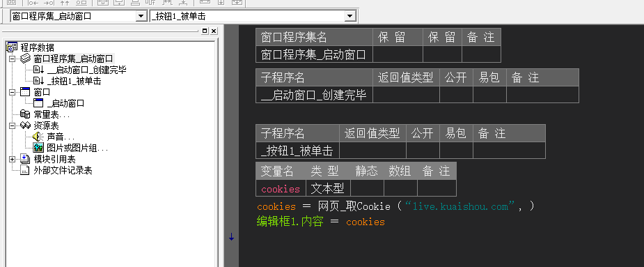
Task: Click the "live.kuaishou.com" string literal
Action: pos(460,206)
